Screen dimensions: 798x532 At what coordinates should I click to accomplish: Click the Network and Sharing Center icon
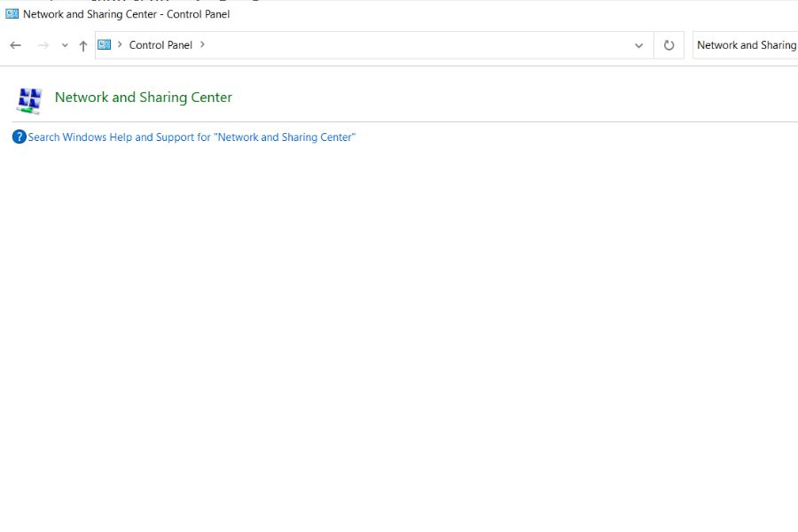[x=29, y=99]
